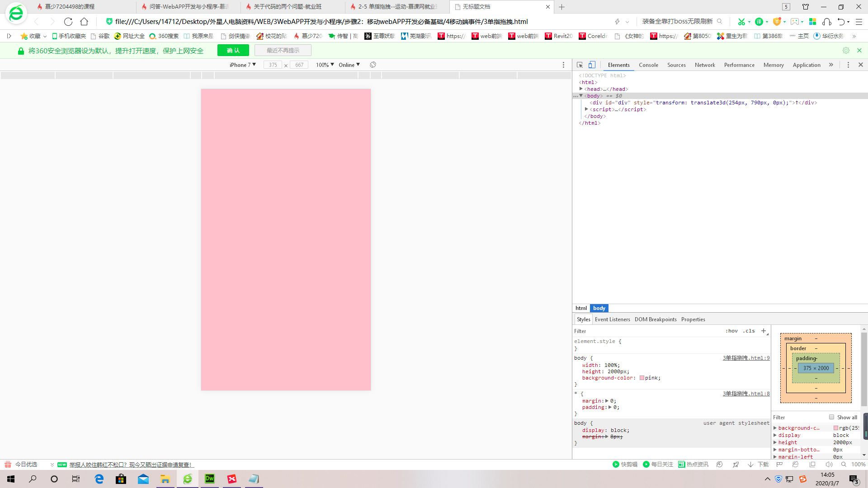Click the 360 browser logo avatar
The width and height of the screenshot is (868, 488).
pos(16,13)
